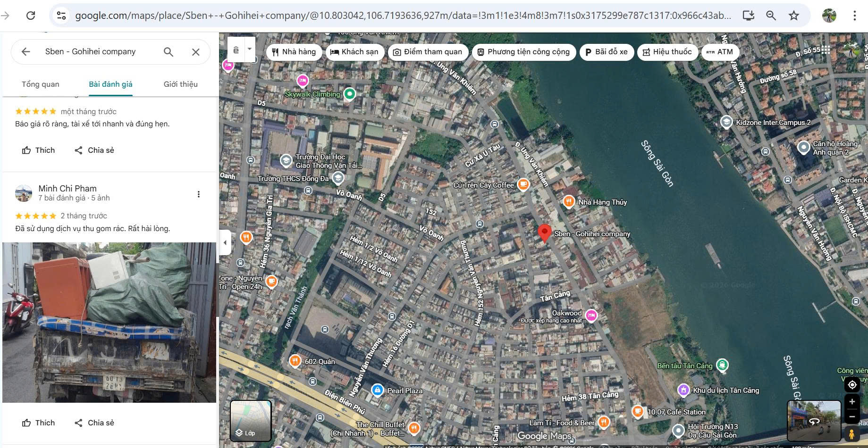Open the Pegman Street View control
The image size is (868, 448).
(852, 434)
